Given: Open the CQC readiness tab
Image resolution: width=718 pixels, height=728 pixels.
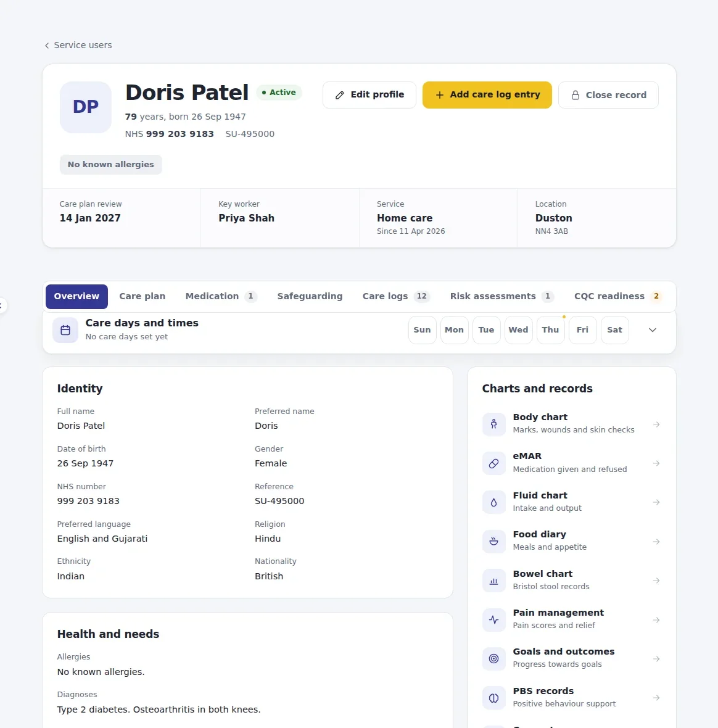Looking at the screenshot, I should click(x=617, y=296).
